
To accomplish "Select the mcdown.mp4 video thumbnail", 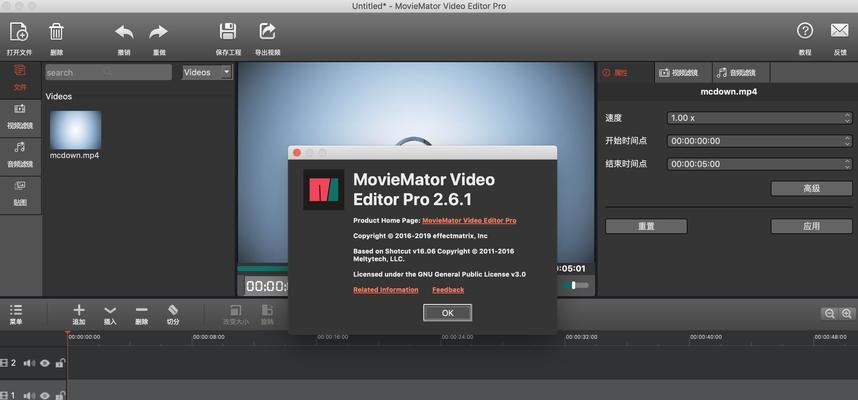I will 76,130.
